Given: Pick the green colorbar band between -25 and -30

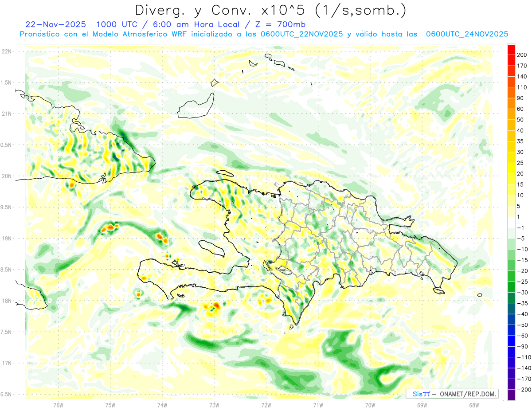Looking at the screenshot, I should pyautogui.click(x=511, y=287).
